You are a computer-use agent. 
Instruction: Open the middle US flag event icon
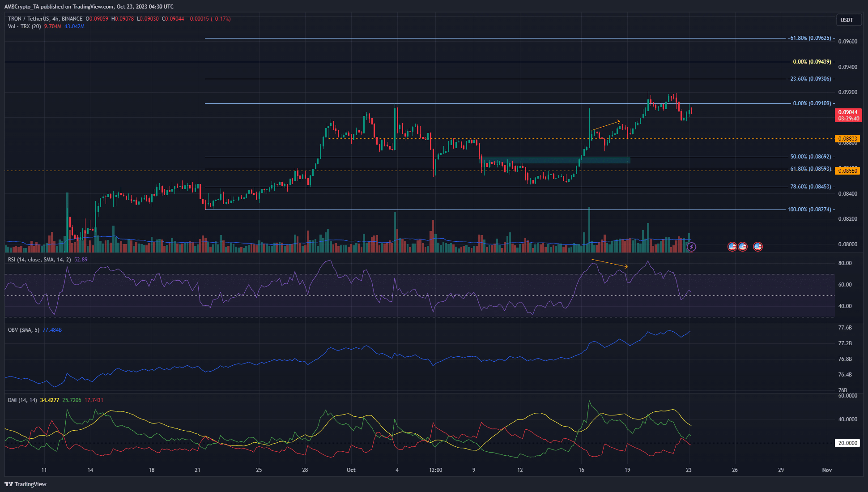point(743,247)
